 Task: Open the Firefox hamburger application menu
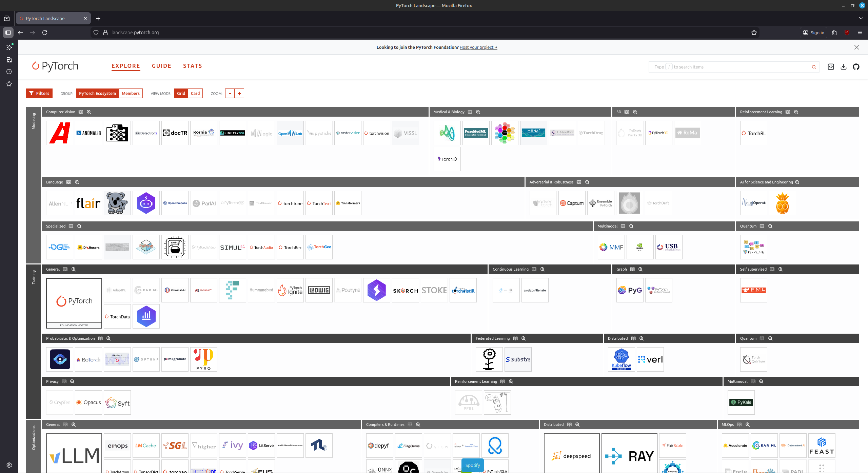(860, 33)
